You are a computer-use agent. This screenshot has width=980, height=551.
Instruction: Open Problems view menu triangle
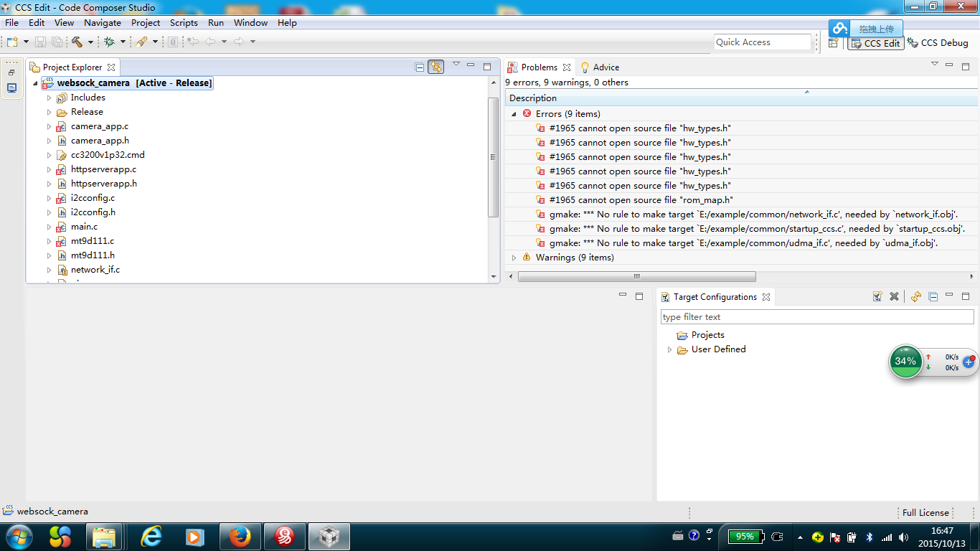[x=934, y=65]
